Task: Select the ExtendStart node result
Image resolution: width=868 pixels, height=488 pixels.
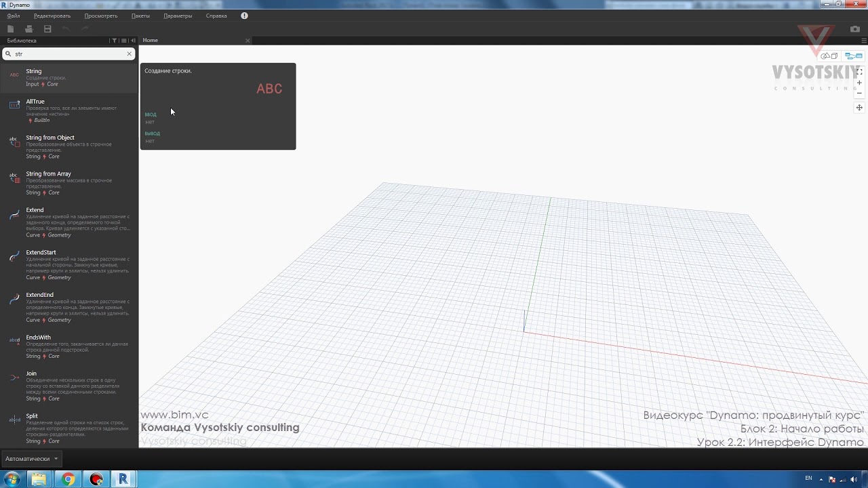Action: (x=69, y=264)
